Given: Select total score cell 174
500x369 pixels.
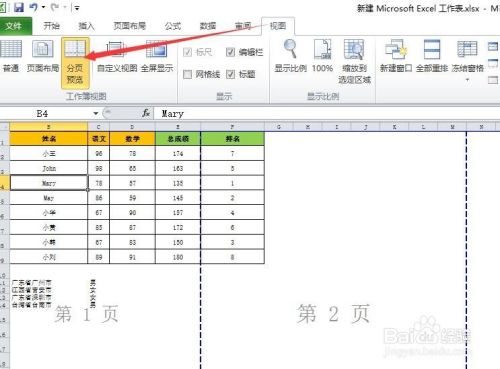Looking at the screenshot, I should 178,154.
